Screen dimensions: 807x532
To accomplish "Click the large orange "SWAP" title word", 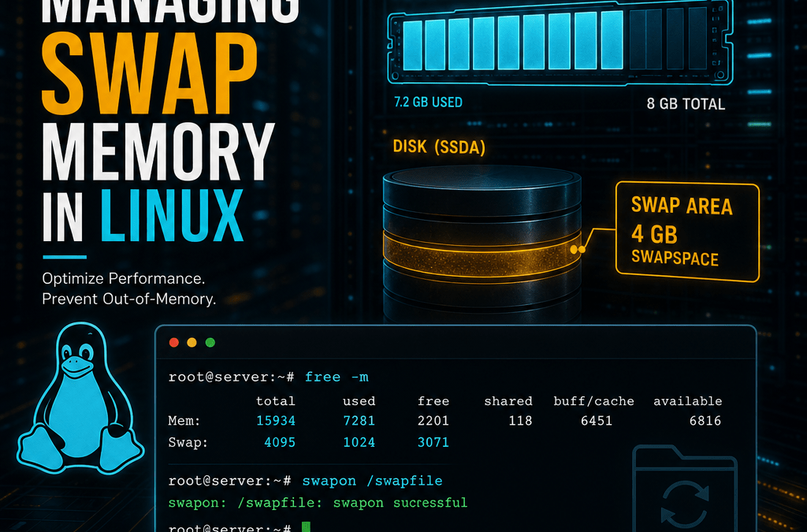I will 149,73.
